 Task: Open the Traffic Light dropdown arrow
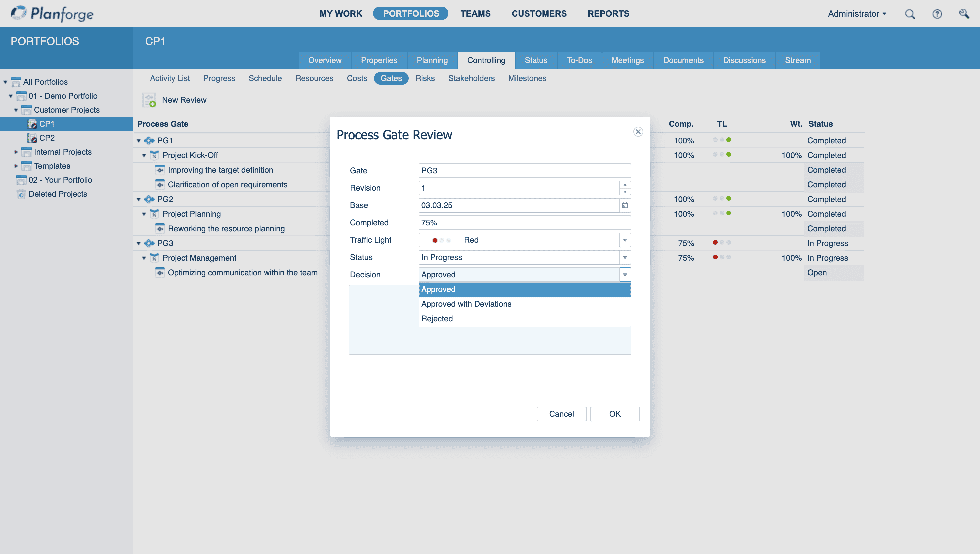pos(625,240)
